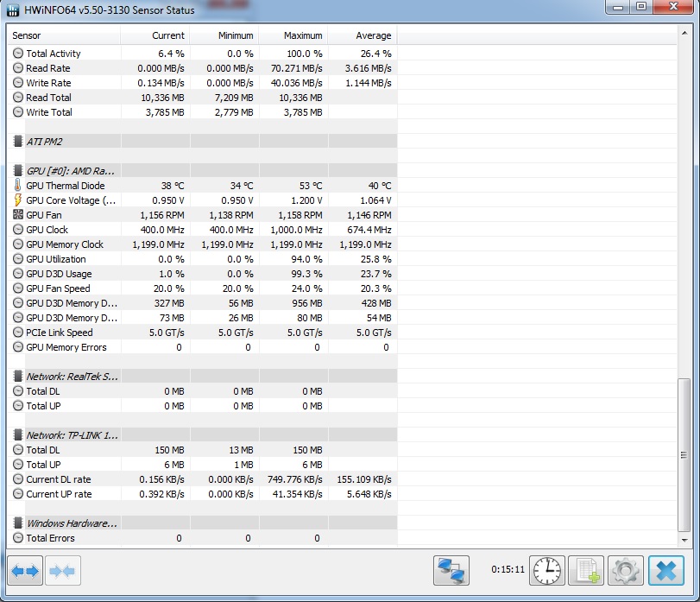Click the GPU Core Voltage lightning icon
The height and width of the screenshot is (602, 700).
tap(18, 200)
